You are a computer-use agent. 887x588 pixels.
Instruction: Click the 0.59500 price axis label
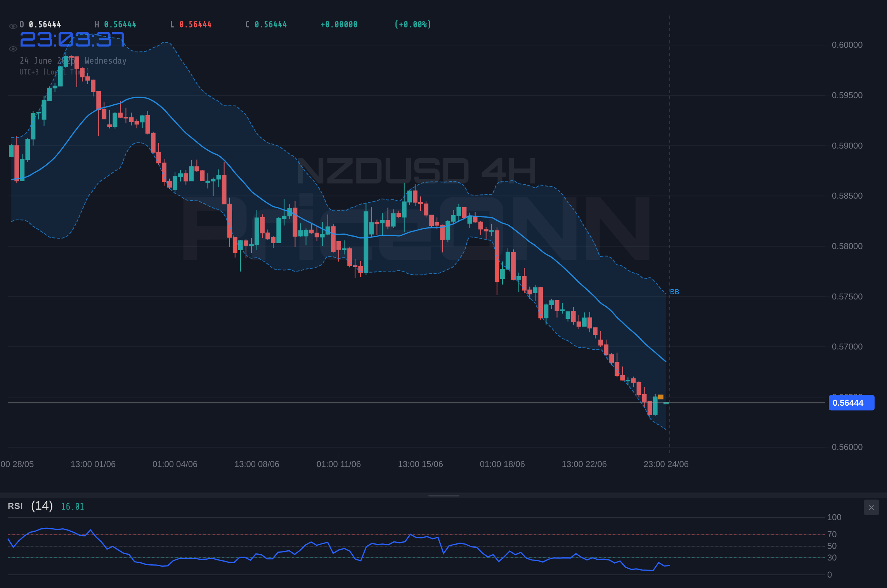click(x=847, y=95)
